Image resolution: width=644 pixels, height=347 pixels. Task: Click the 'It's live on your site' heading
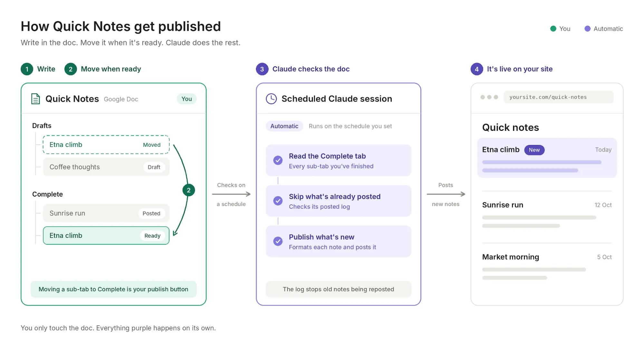[520, 69]
